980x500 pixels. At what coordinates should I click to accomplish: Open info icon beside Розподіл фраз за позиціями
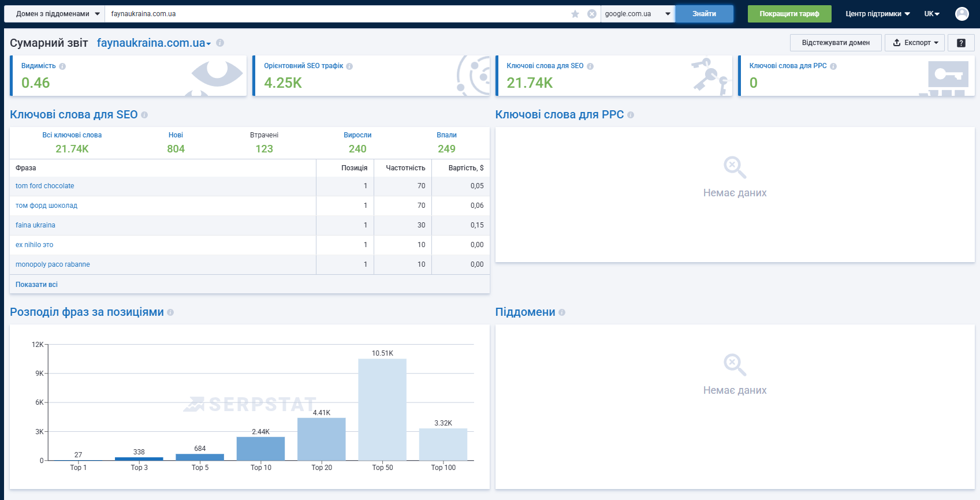(170, 312)
